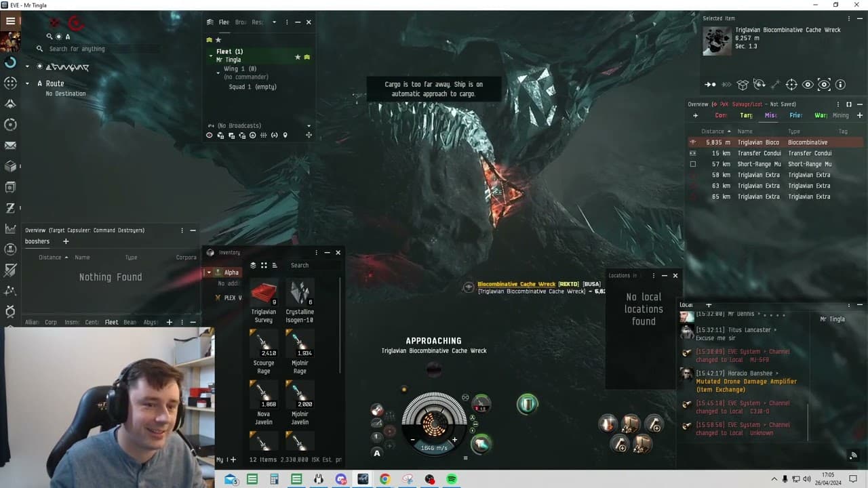Image resolution: width=868 pixels, height=488 pixels.
Task: Click the look-at eye icon
Action: tap(808, 85)
